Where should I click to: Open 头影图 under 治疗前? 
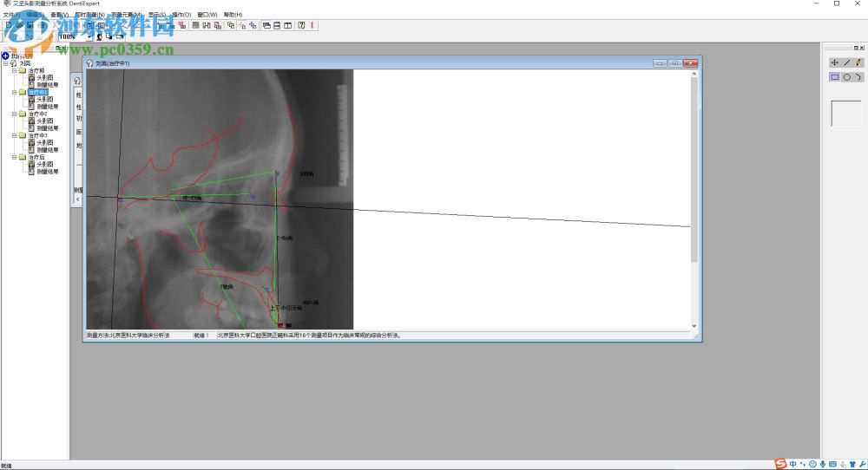click(45, 78)
